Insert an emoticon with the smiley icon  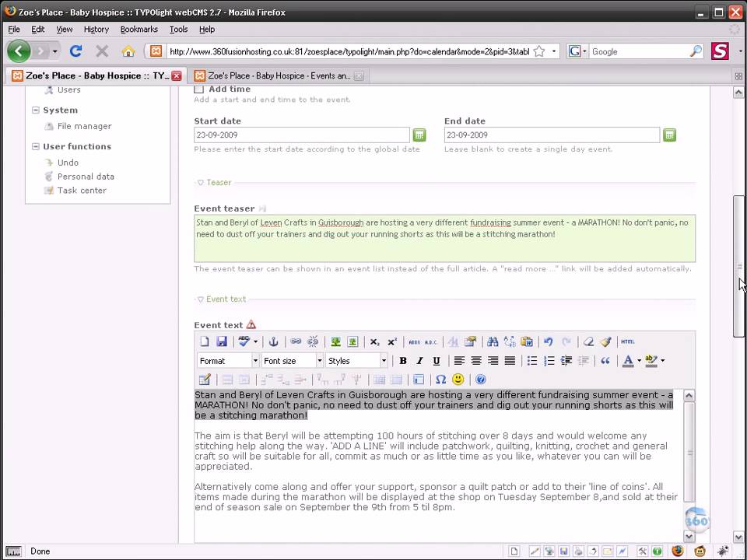[x=458, y=380]
